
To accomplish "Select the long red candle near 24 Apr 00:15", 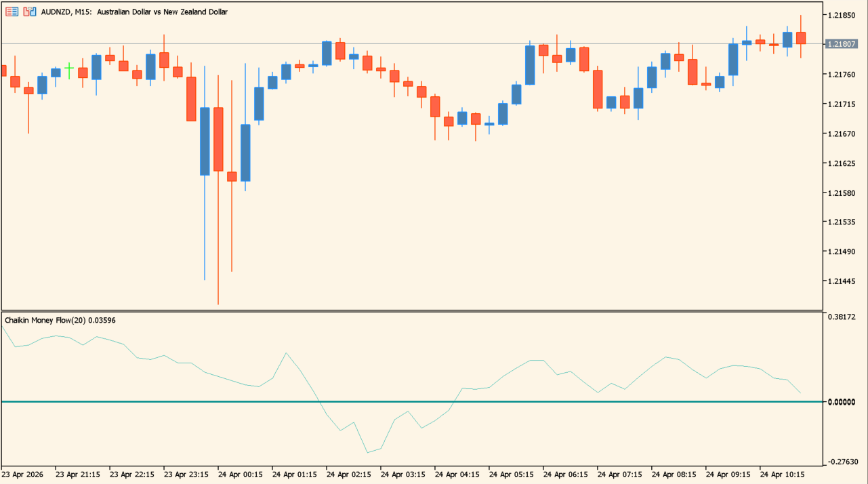I will [218, 139].
